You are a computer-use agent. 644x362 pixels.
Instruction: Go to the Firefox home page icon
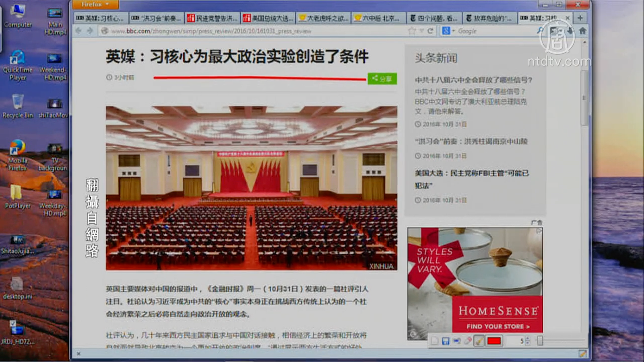coord(582,31)
